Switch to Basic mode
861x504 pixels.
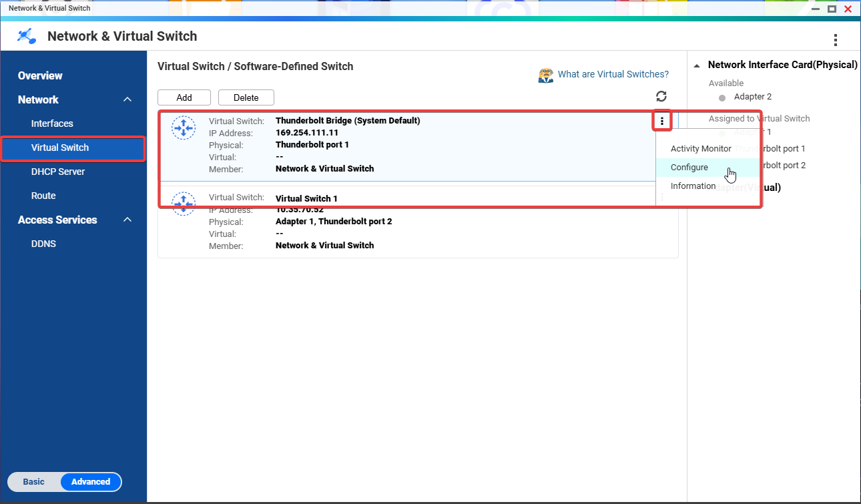pyautogui.click(x=34, y=482)
